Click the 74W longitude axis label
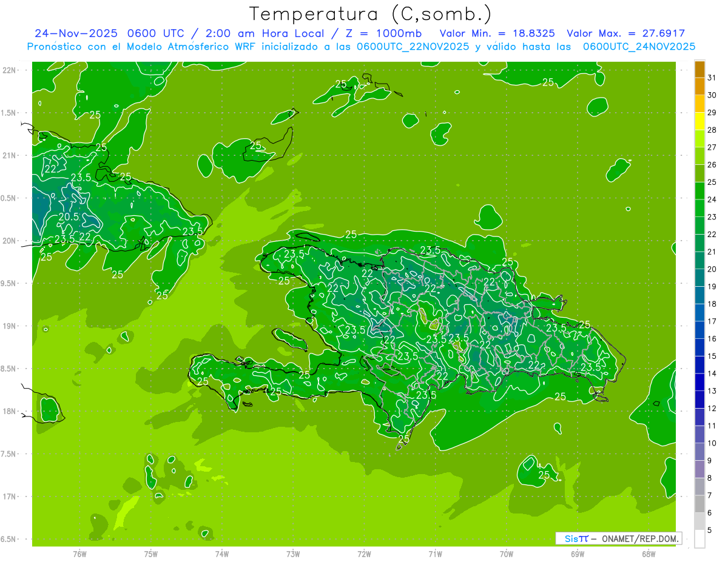Screen dimensions: 728x562 point(221,554)
